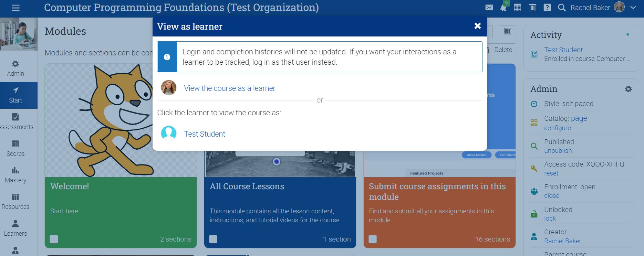
Task: Click the search magnifier icon
Action: (562, 8)
